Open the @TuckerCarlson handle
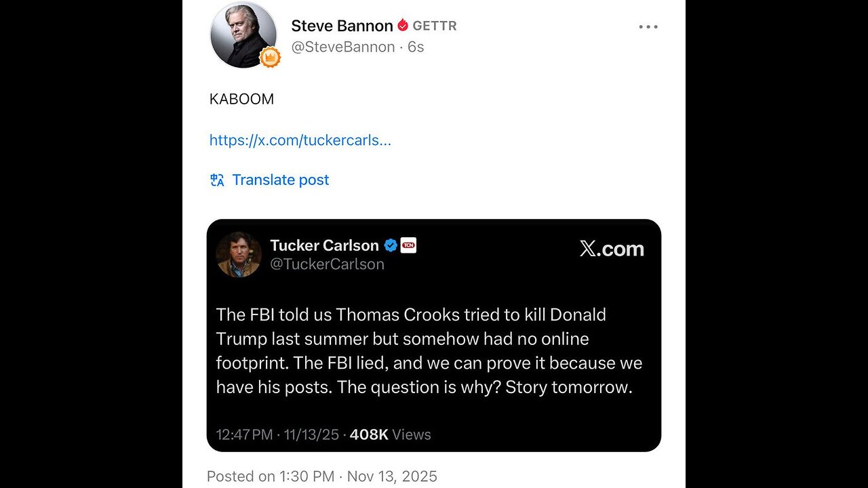 pyautogui.click(x=327, y=264)
